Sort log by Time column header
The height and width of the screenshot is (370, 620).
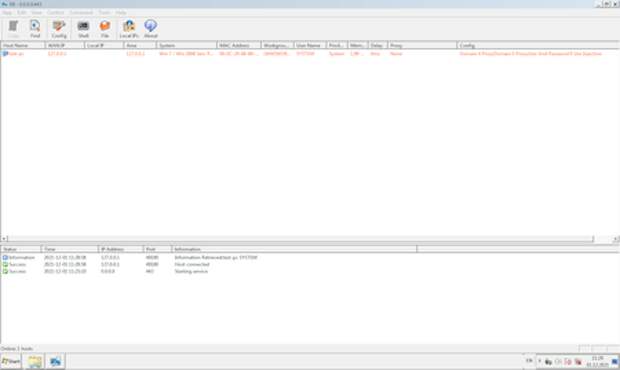pos(70,249)
